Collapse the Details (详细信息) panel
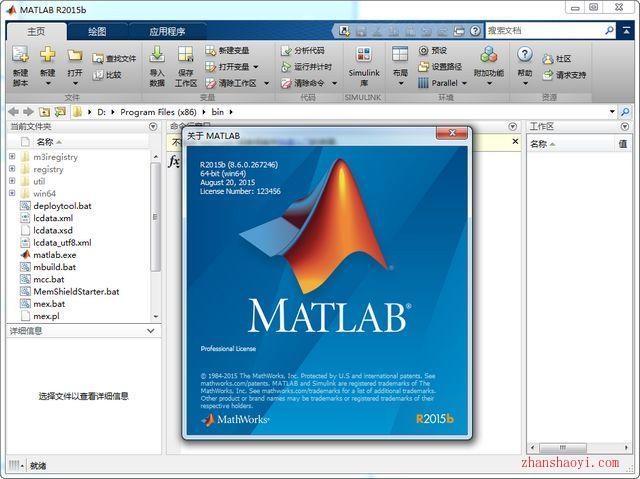 coord(151,331)
